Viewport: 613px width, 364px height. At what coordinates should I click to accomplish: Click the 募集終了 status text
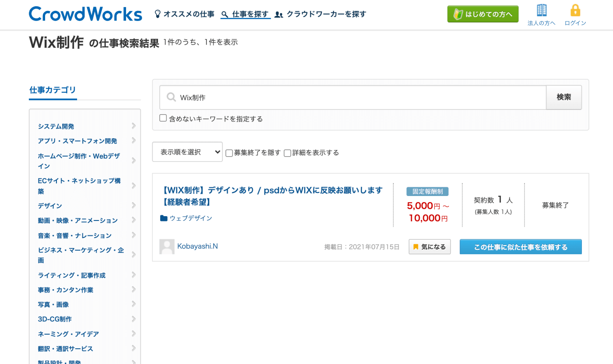click(x=555, y=205)
